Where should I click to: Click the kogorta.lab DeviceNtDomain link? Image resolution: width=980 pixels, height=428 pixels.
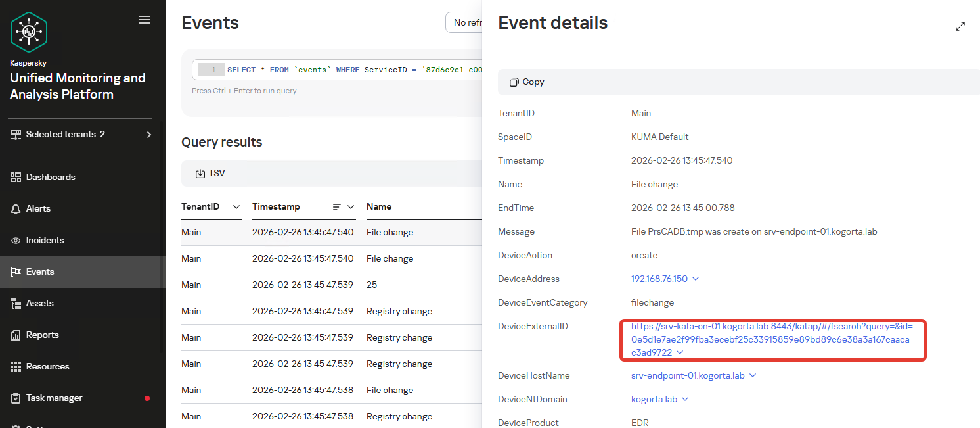[x=654, y=399]
